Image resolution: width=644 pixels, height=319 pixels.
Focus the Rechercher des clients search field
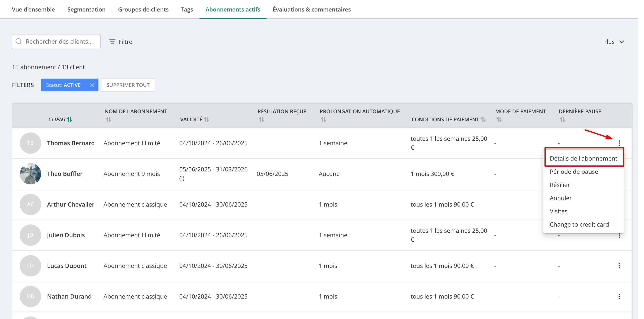(x=56, y=42)
